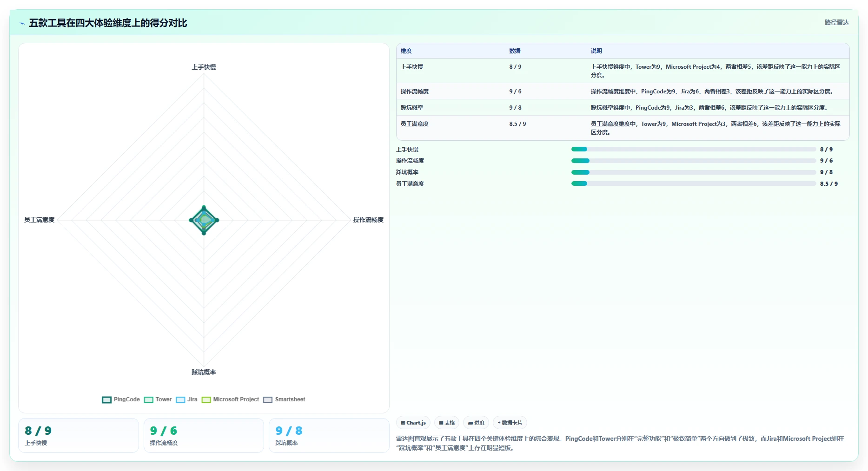868x471 pixels.
Task: Click the 说明 column header
Action: coord(596,51)
